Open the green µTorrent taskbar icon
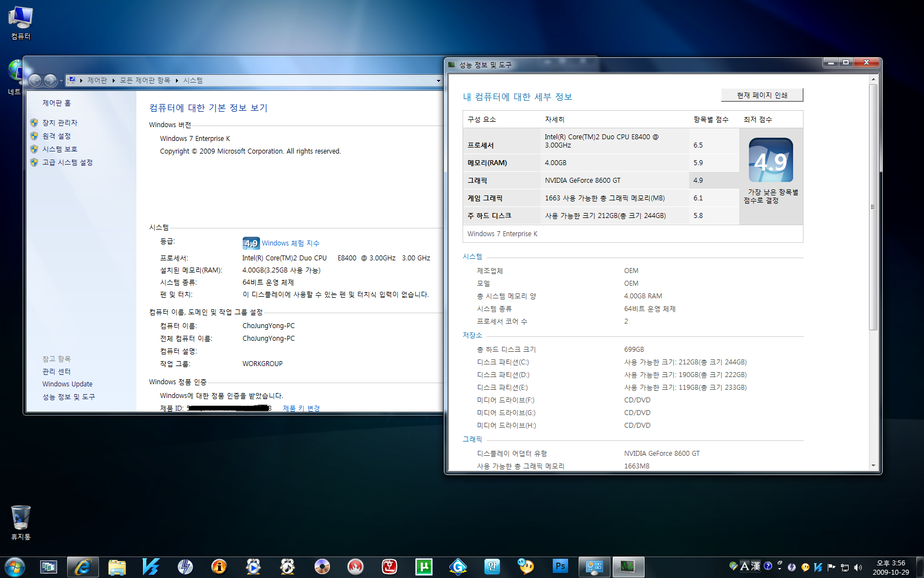924x578 pixels. coord(424,566)
